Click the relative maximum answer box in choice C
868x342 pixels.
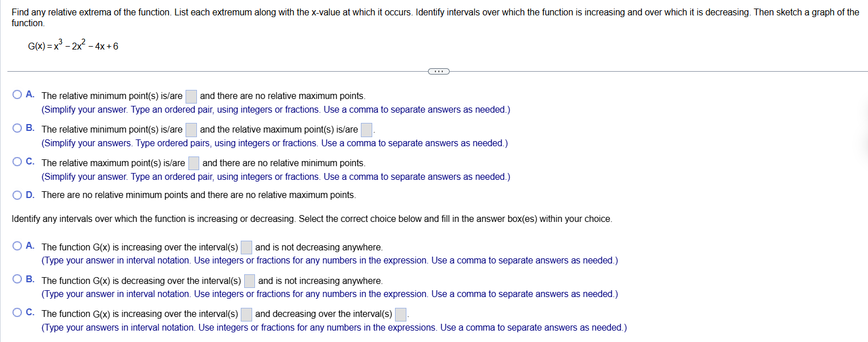(194, 163)
